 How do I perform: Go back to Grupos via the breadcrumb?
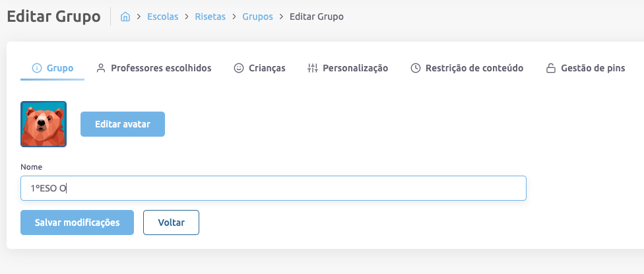pyautogui.click(x=257, y=17)
